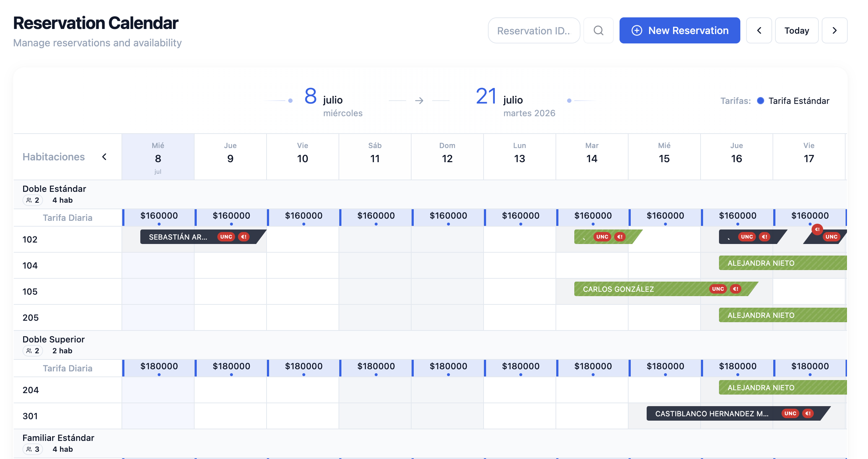Click Doble Superior 2-guest capacity badge
The image size is (868, 459).
(x=33, y=351)
